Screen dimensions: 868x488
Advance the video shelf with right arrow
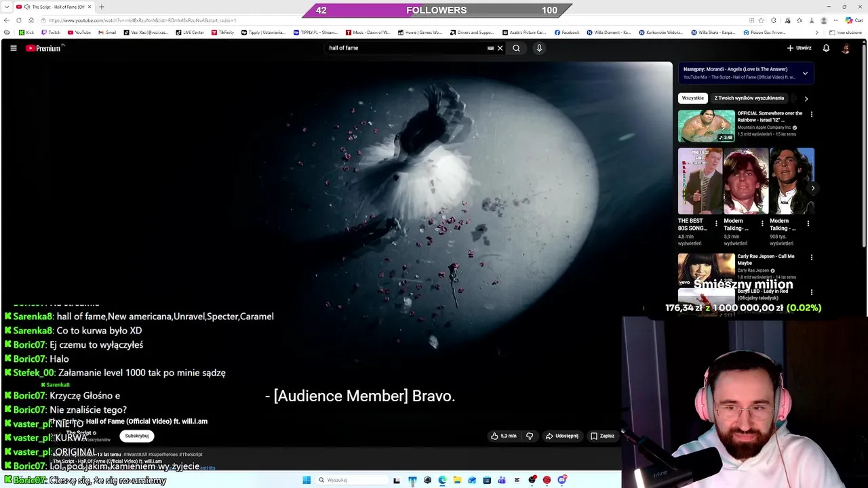pos(812,188)
